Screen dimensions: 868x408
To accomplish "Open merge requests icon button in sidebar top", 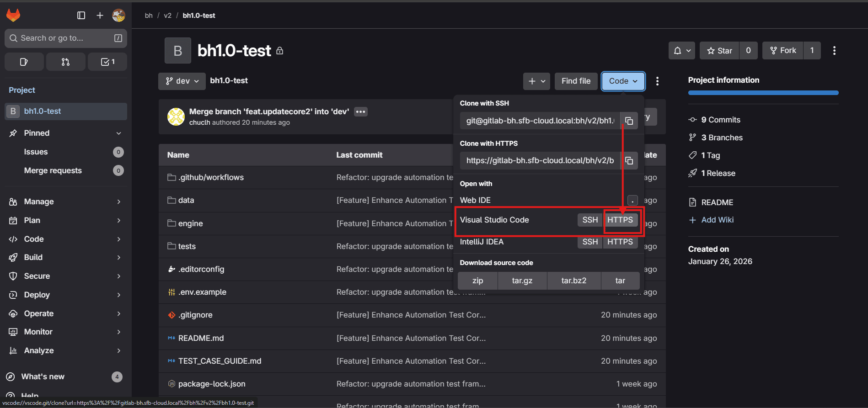I will pos(65,62).
